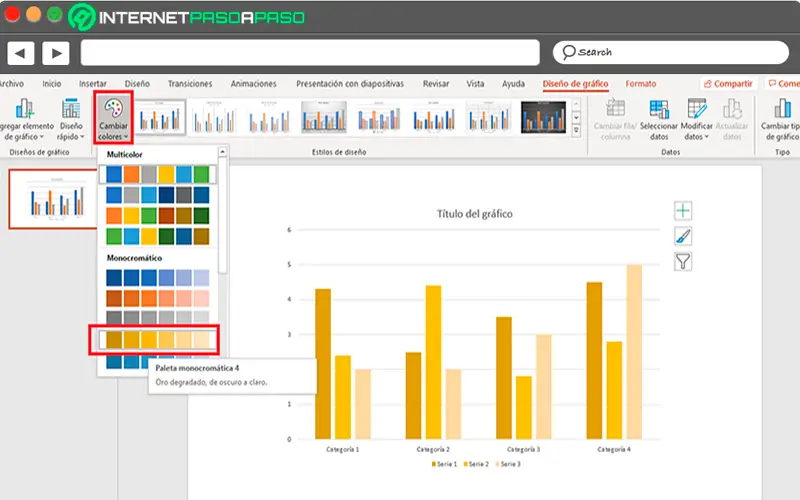Switch to the Inicio tab
The height and width of the screenshot is (500, 800).
coord(52,84)
